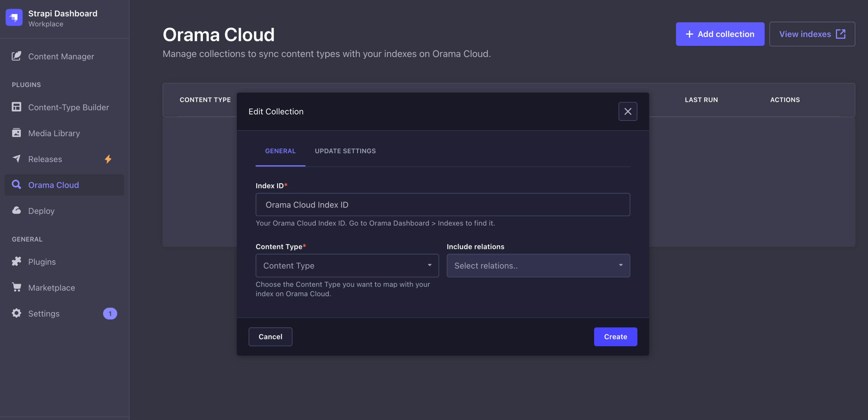Open Content Manager via its pencil icon
868x420 pixels.
16,56
